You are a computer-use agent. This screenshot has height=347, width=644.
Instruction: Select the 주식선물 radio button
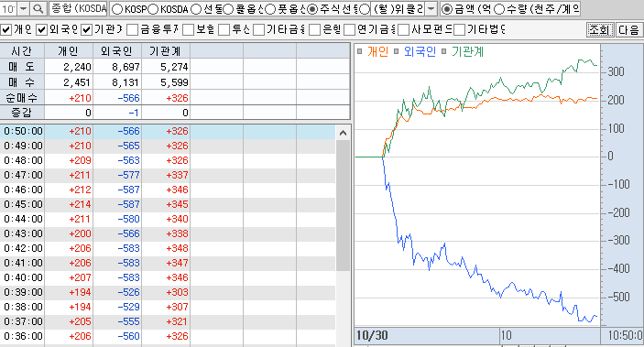click(312, 9)
